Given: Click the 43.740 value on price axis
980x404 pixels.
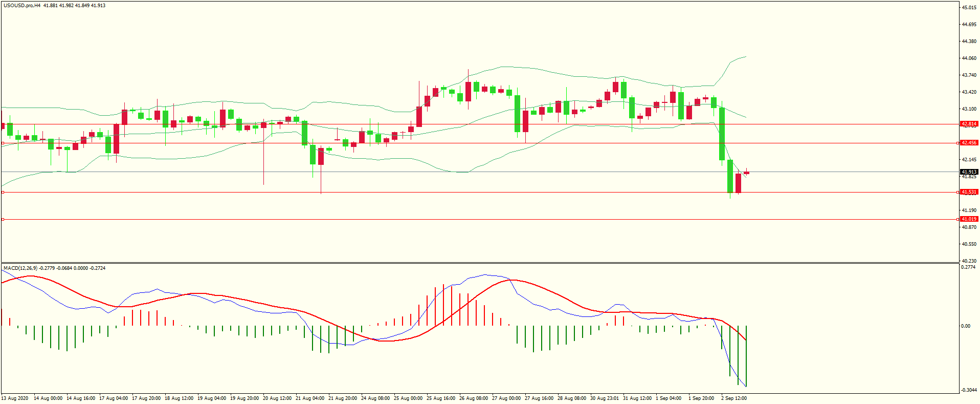Looking at the screenshot, I should click(x=969, y=75).
